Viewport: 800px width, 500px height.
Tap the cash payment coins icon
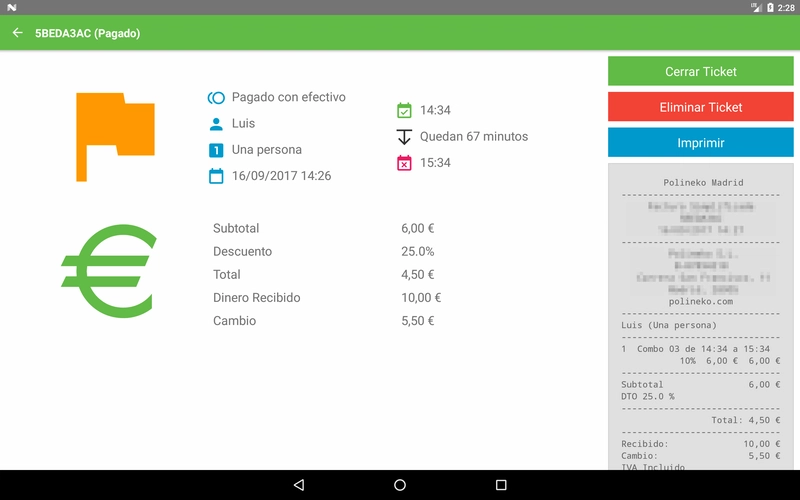(x=216, y=98)
